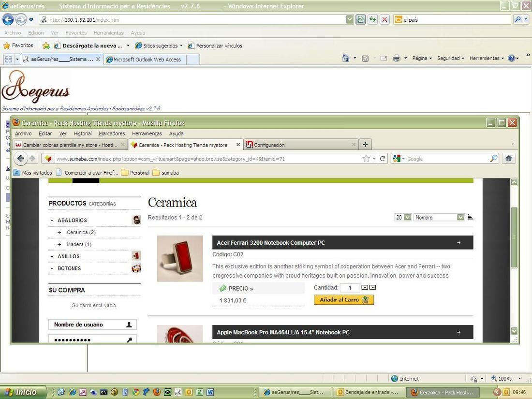Open a new Firefox tab with plus button
Screen dimensions: 532x399
(365, 145)
